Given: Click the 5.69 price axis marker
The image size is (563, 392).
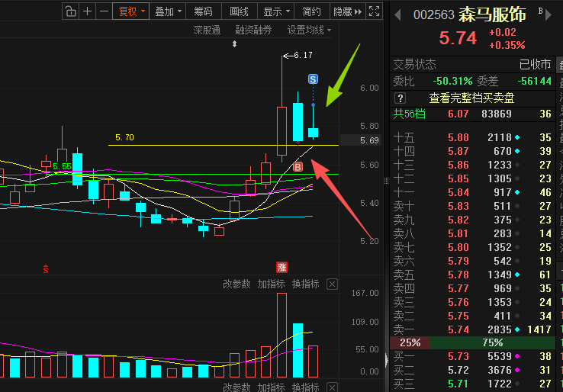Looking at the screenshot, I should (360, 140).
